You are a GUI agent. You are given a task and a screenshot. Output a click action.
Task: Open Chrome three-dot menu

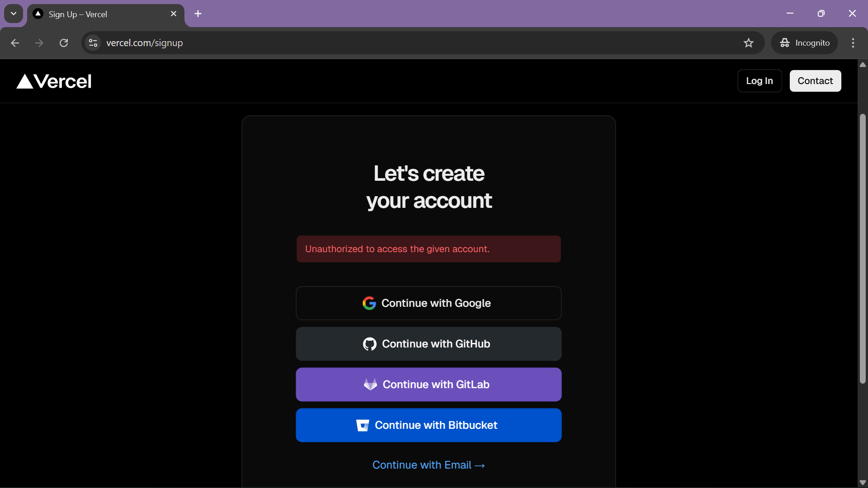(853, 43)
